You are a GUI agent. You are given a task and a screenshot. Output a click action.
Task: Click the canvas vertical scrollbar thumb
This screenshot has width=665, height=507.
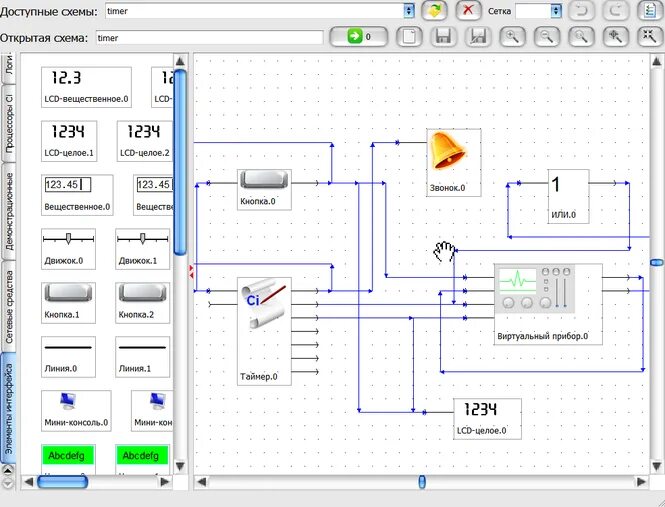click(x=657, y=263)
